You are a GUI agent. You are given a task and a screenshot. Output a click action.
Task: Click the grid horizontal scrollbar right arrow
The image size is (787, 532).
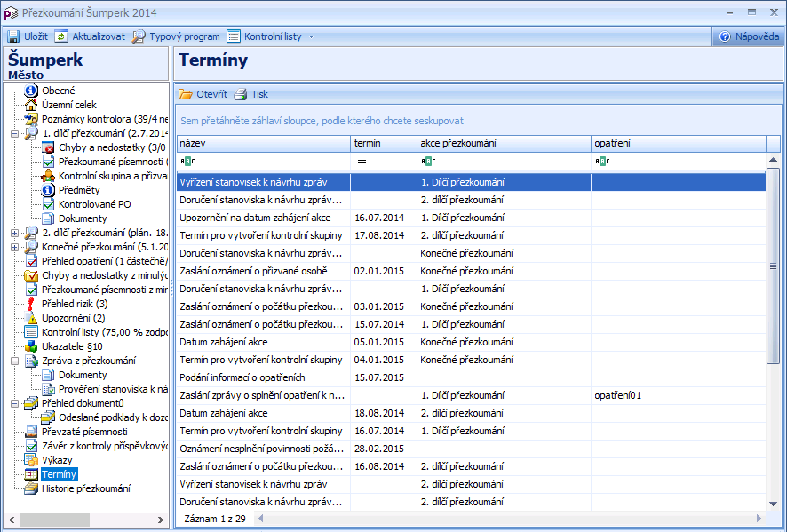tap(759, 519)
